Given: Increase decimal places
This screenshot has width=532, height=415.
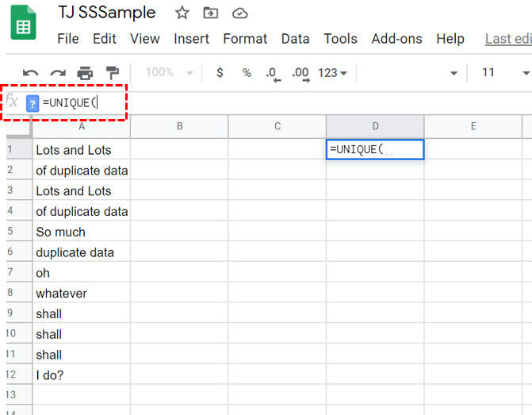Looking at the screenshot, I should tap(300, 73).
